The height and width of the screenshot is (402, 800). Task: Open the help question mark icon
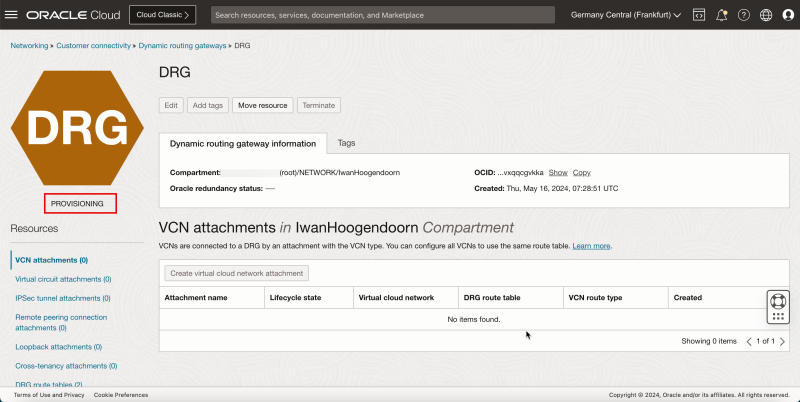tap(743, 15)
